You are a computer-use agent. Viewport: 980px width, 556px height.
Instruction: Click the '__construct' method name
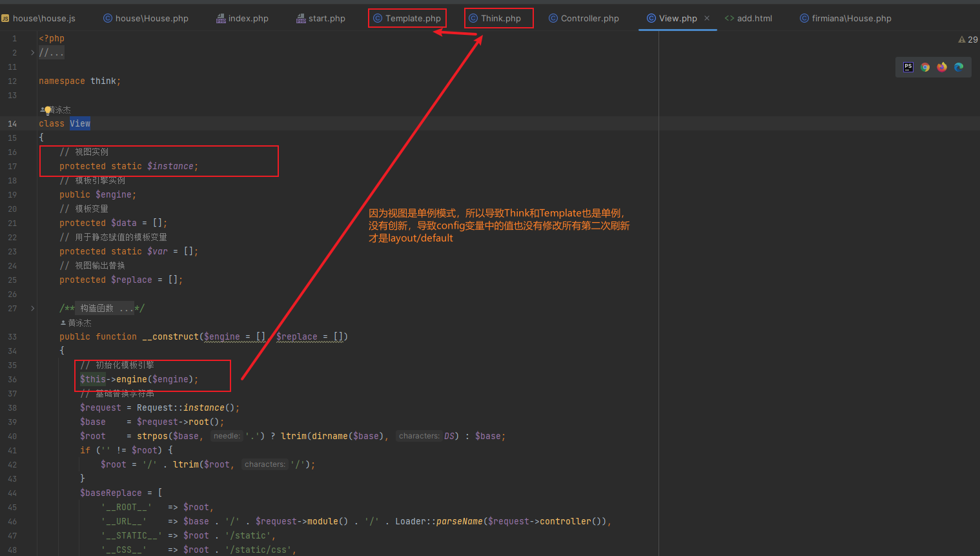coord(170,336)
